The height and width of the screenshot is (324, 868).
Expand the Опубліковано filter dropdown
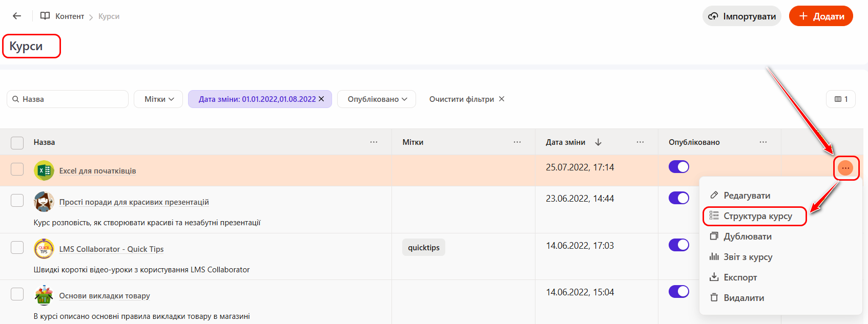click(377, 99)
